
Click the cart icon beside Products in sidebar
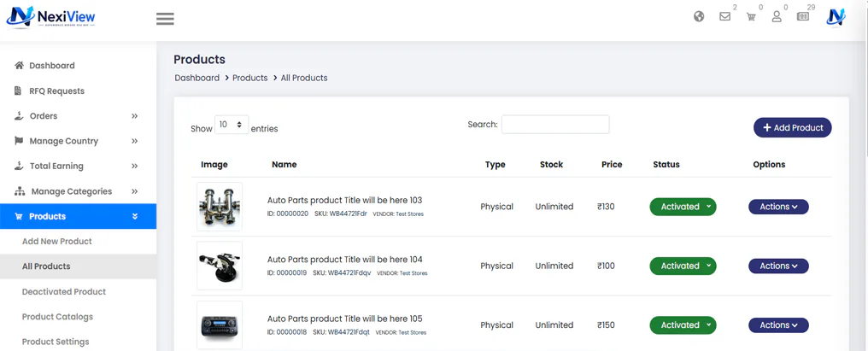click(x=19, y=216)
